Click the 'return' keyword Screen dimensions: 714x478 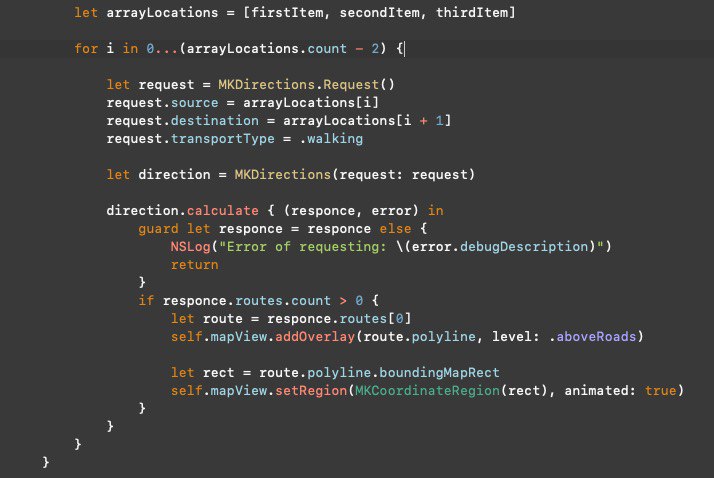tap(194, 265)
